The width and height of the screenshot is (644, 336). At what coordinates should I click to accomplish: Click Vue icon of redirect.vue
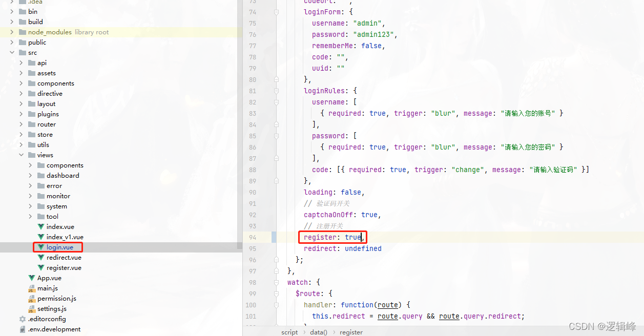pos(41,257)
